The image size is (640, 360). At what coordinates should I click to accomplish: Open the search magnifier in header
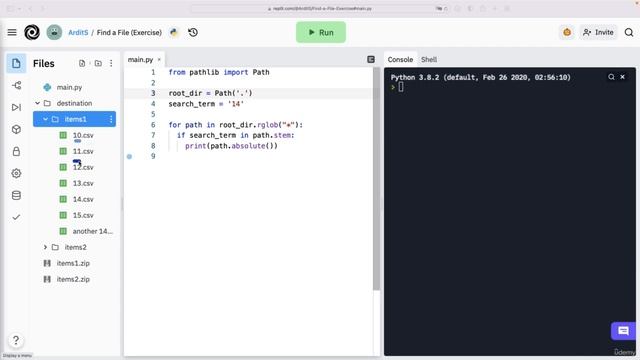629,32
